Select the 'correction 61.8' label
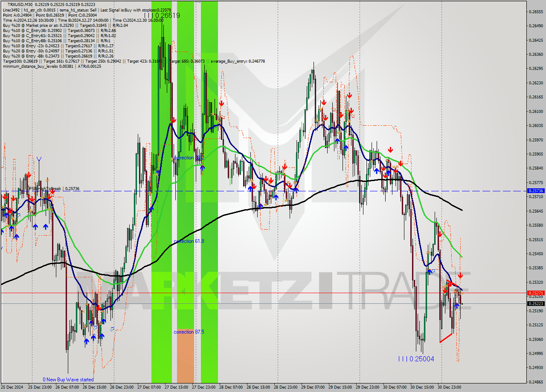546x392 pixels. [x=189, y=241]
